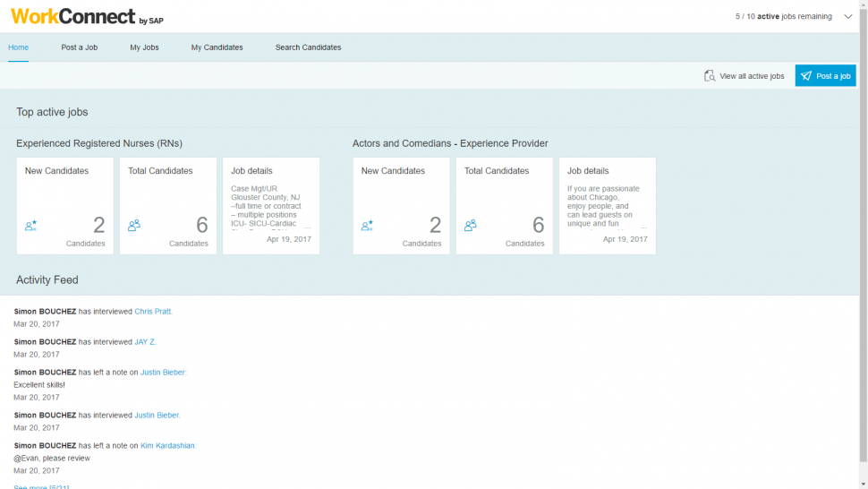Open New Candidates card for Registered Nurses
Viewport: 868px width, 489px height.
coord(64,206)
